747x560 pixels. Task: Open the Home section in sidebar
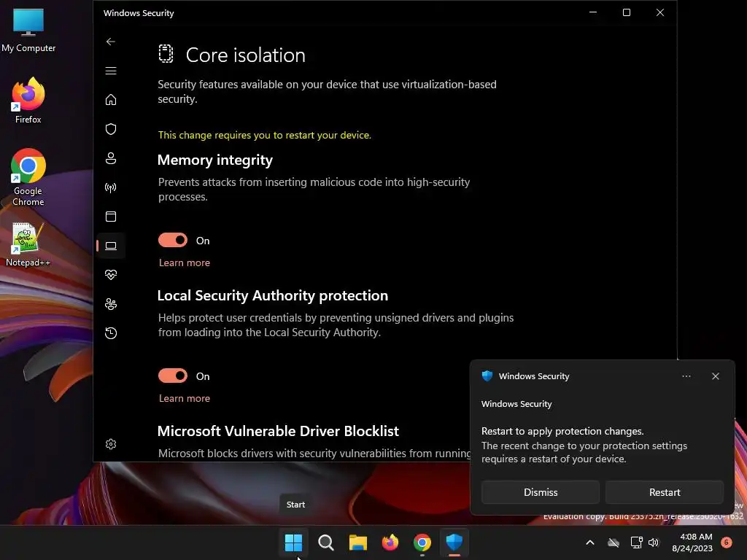tap(111, 100)
